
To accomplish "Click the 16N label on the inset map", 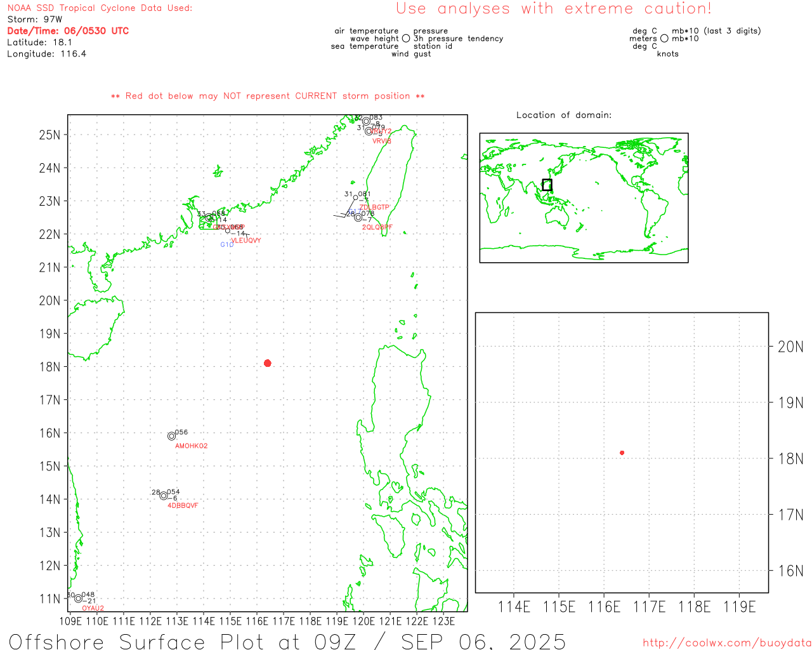I will (x=790, y=571).
